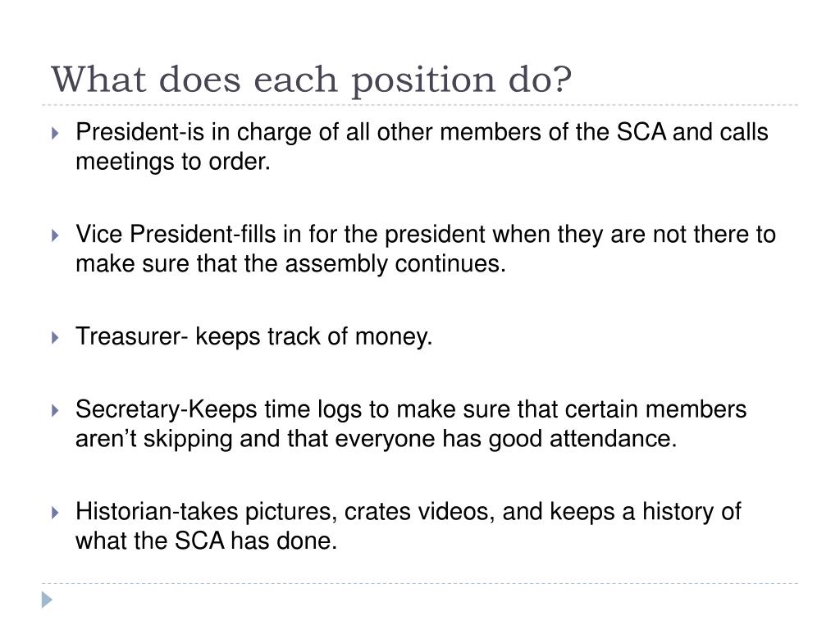Click the arrow bullet beside Vice President

tap(55, 235)
